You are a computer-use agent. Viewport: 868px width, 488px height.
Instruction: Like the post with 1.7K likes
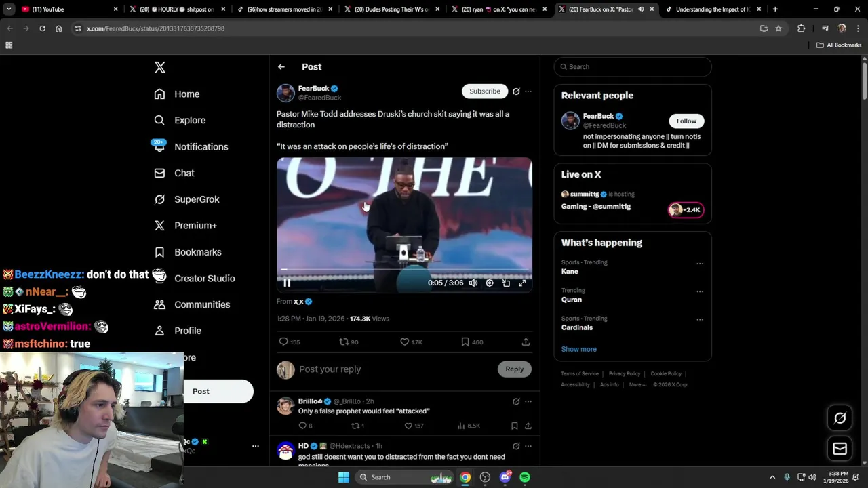coord(411,342)
